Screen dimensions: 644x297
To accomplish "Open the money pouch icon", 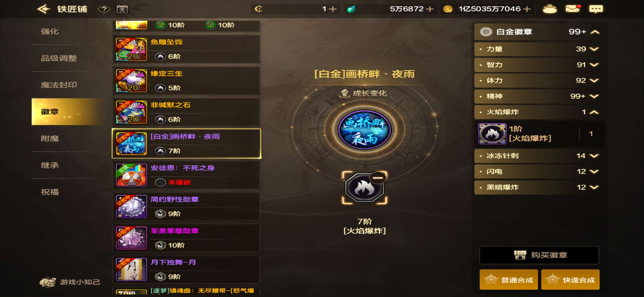I will click(x=549, y=9).
